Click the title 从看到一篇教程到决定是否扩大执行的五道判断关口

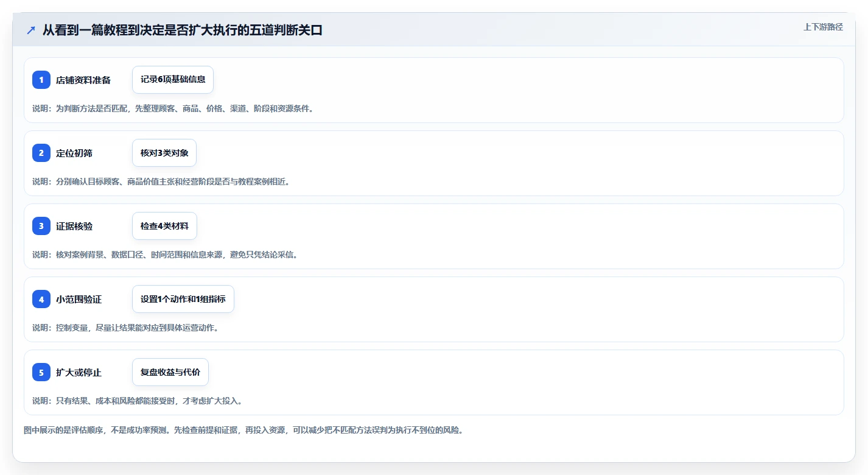point(182,30)
